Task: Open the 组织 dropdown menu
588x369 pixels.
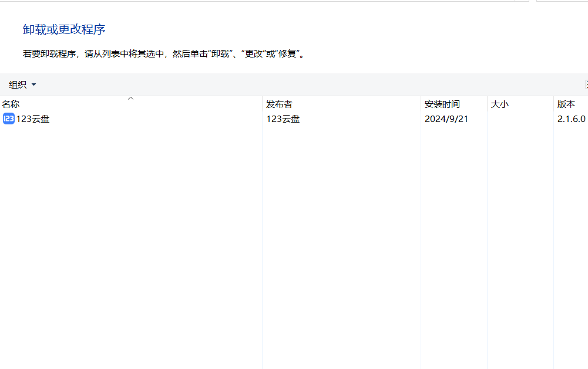Action: click(x=22, y=84)
